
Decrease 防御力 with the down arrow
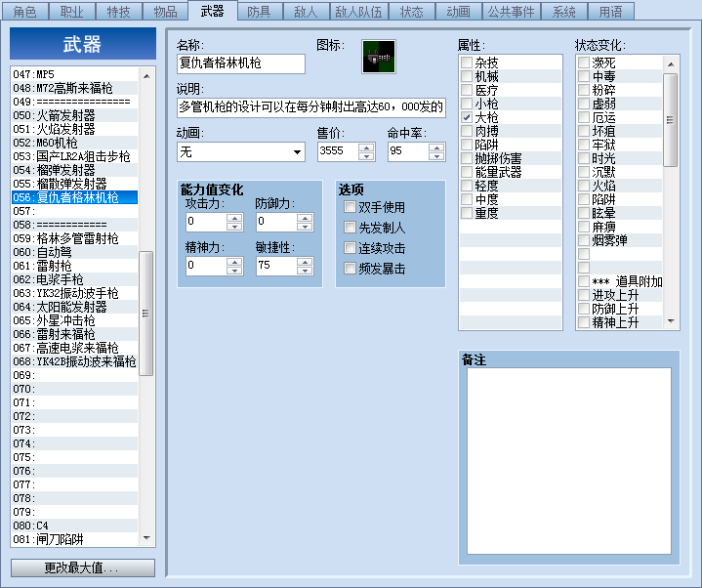pyautogui.click(x=305, y=227)
